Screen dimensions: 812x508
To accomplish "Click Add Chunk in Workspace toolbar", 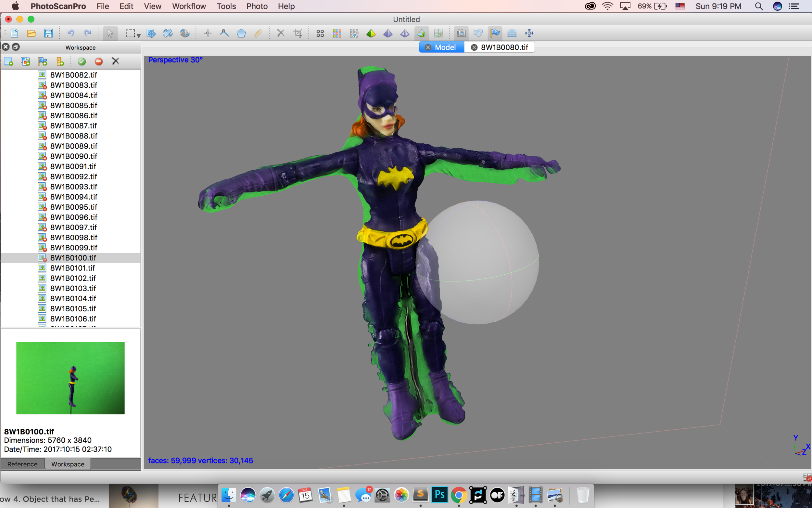I will pyautogui.click(x=8, y=61).
